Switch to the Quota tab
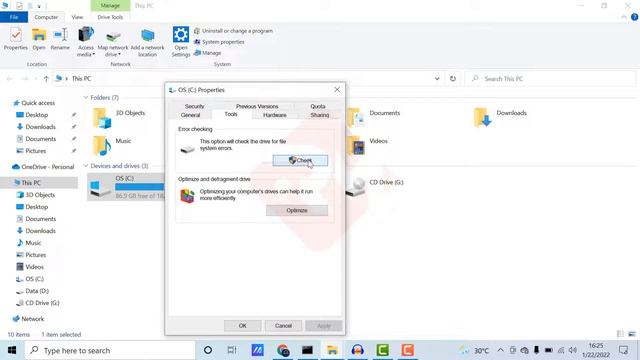 coord(318,106)
